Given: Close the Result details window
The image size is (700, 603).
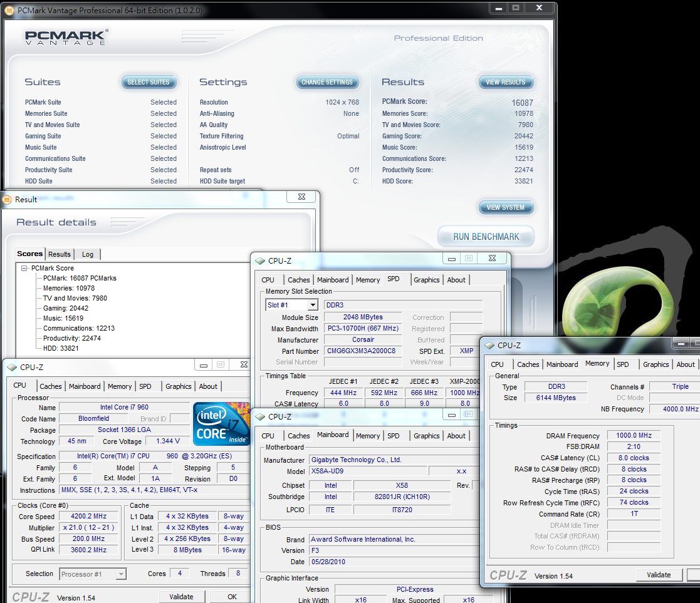Looking at the screenshot, I should pos(301,197).
